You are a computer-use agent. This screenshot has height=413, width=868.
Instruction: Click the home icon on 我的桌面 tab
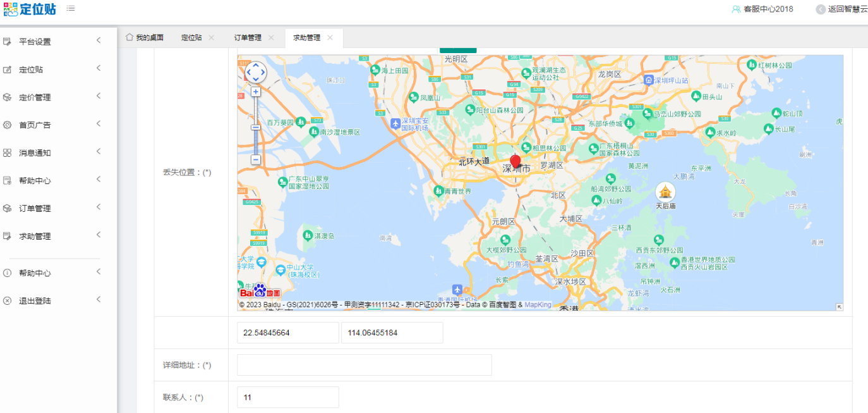point(130,37)
